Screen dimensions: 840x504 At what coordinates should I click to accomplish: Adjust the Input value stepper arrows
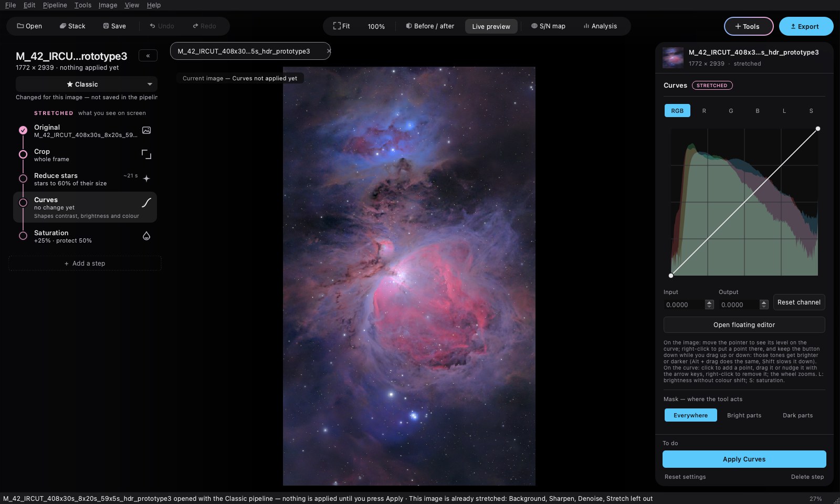[709, 304]
